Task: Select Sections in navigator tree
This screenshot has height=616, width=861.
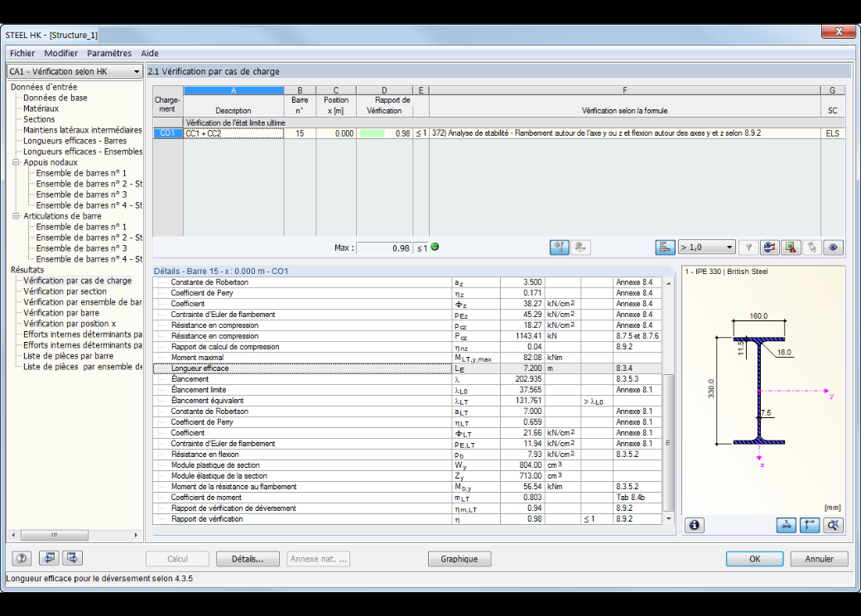Action: 39,119
